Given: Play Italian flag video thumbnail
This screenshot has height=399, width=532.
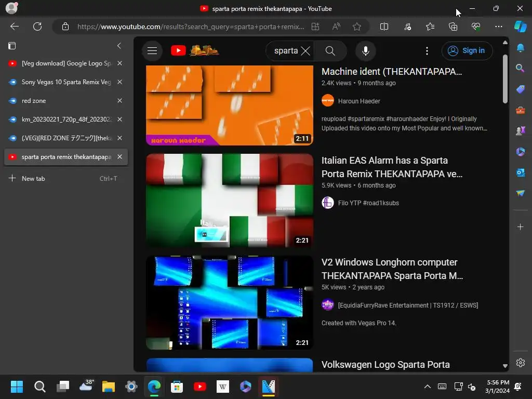Looking at the screenshot, I should click(229, 201).
